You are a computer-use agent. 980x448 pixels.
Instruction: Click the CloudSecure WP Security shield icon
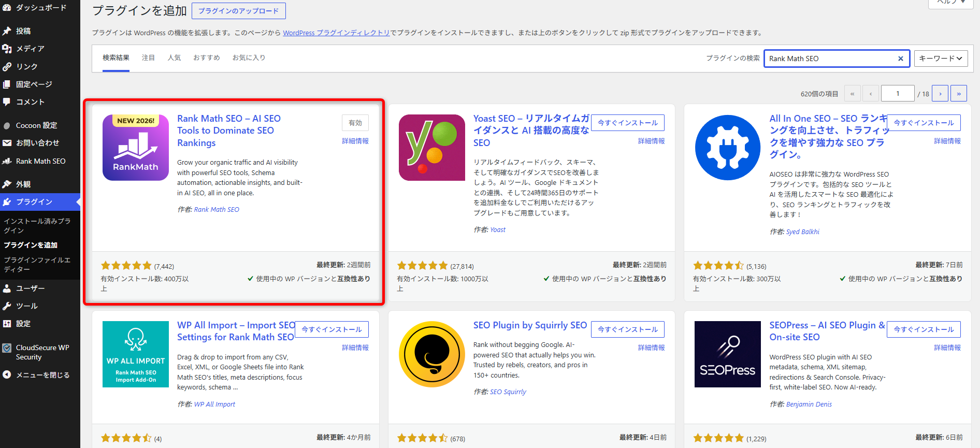click(x=7, y=348)
